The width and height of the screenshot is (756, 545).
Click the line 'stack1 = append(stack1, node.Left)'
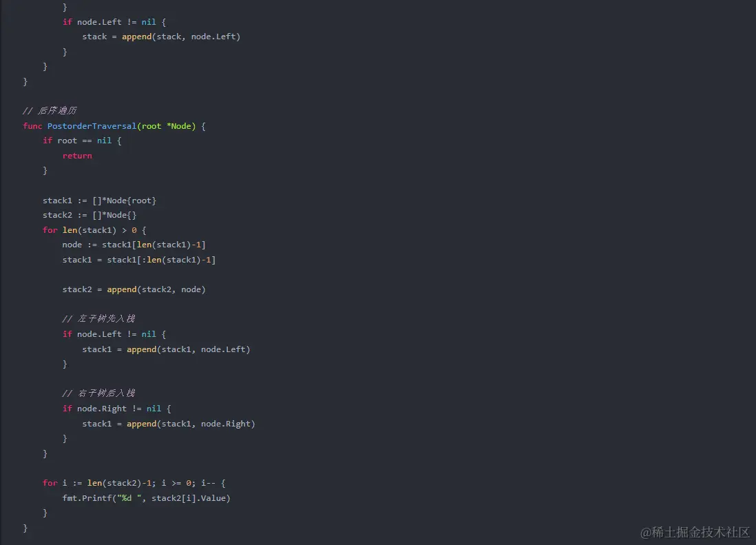click(167, 349)
